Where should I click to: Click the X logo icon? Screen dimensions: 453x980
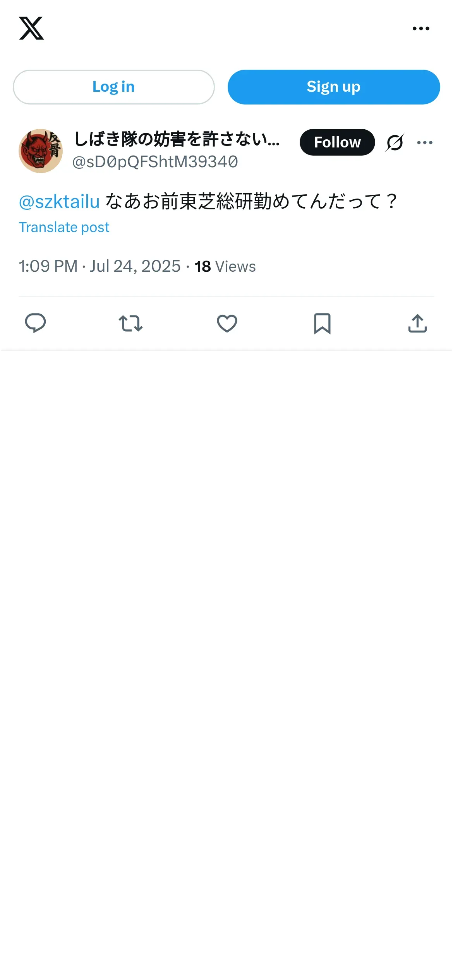[31, 28]
